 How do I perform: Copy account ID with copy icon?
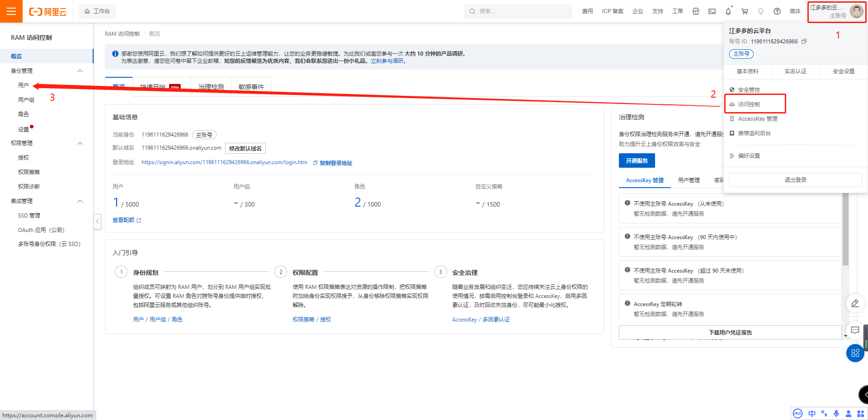pos(804,42)
